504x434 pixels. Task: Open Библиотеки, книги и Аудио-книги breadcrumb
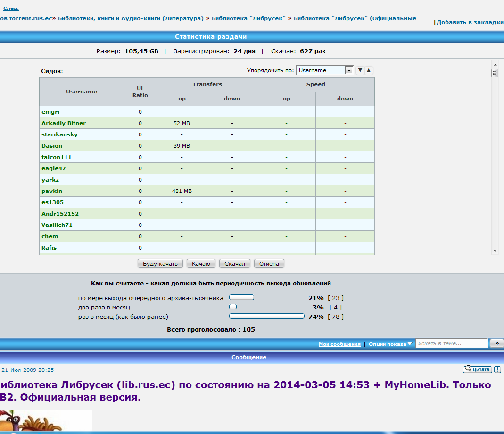(x=131, y=18)
